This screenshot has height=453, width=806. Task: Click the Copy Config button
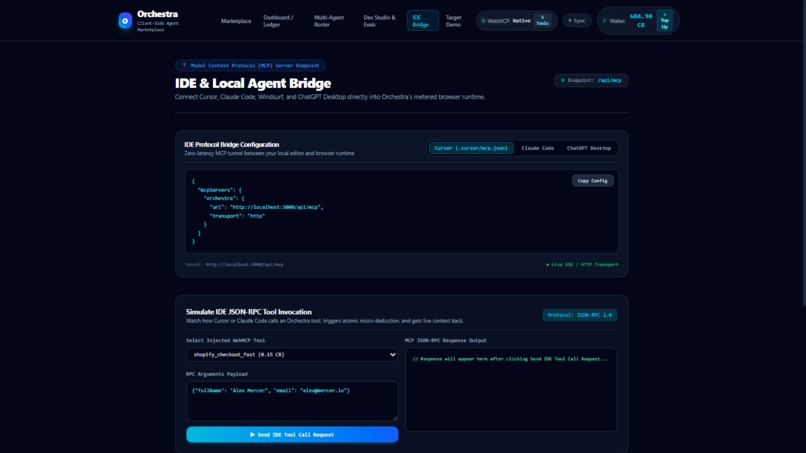(x=593, y=180)
